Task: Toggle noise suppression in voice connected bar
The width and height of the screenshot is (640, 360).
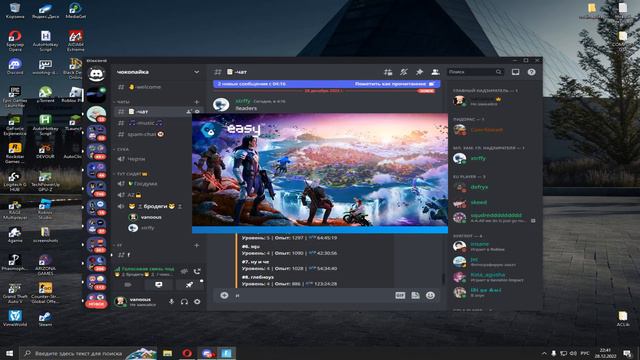Action: (184, 271)
